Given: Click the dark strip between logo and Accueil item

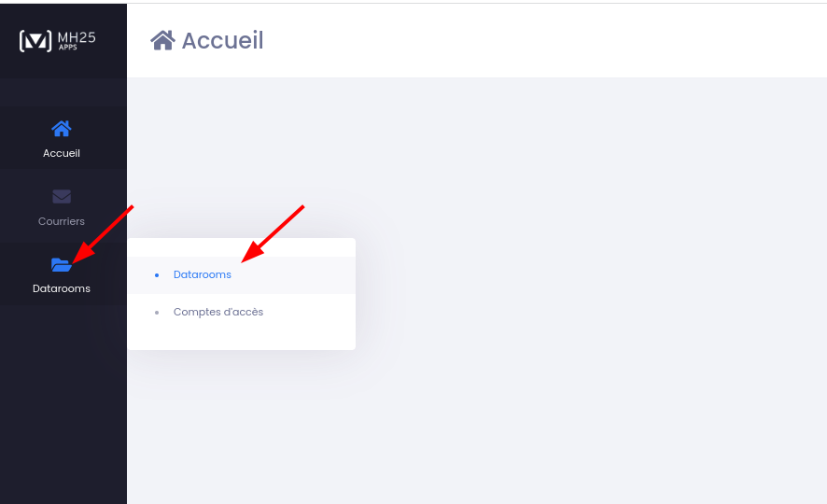Looking at the screenshot, I should pyautogui.click(x=63, y=92).
